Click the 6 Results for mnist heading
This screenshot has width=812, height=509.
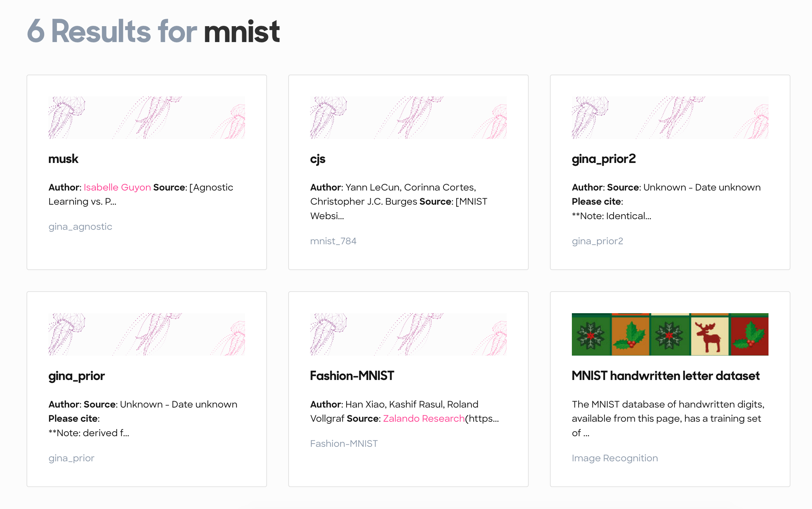pos(153,32)
